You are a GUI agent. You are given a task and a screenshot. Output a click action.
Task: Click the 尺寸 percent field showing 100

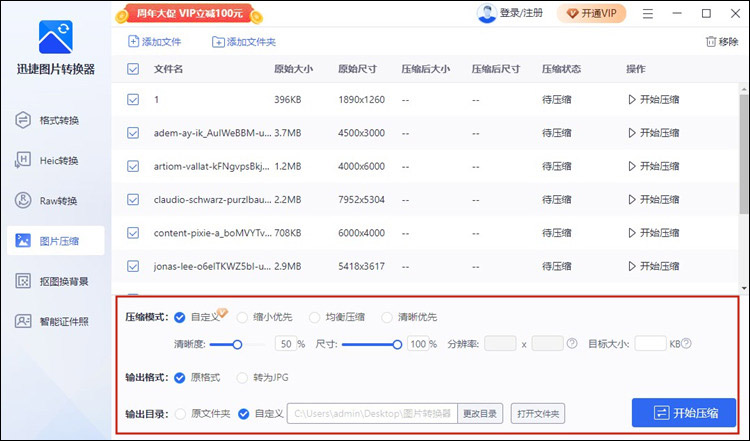(418, 344)
